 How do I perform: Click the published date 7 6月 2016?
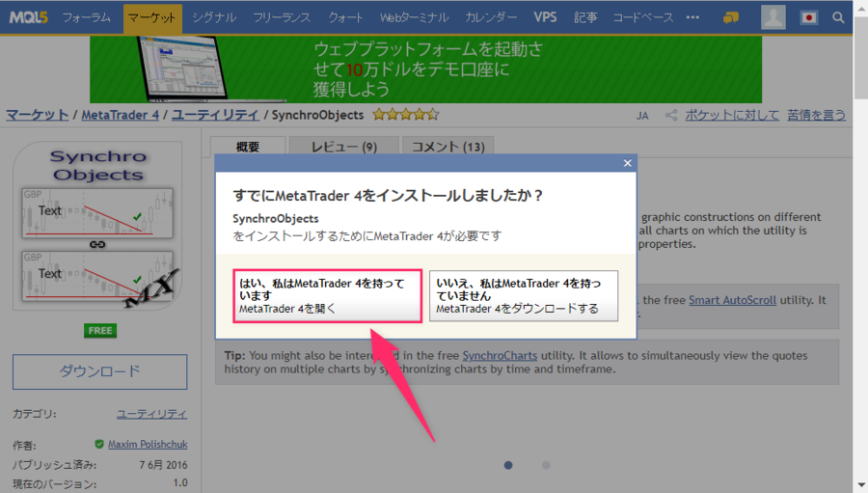pos(163,465)
